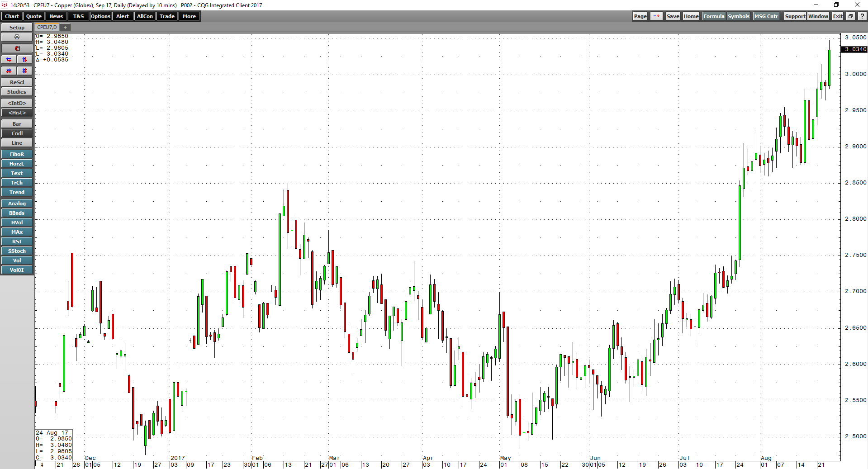This screenshot has height=469, width=868.
Task: Add the Vol volume study
Action: [17, 261]
